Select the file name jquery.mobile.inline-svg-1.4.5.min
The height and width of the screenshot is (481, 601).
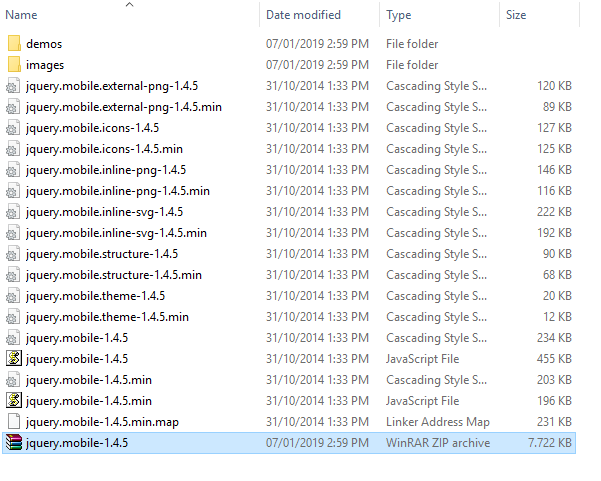pos(116,233)
